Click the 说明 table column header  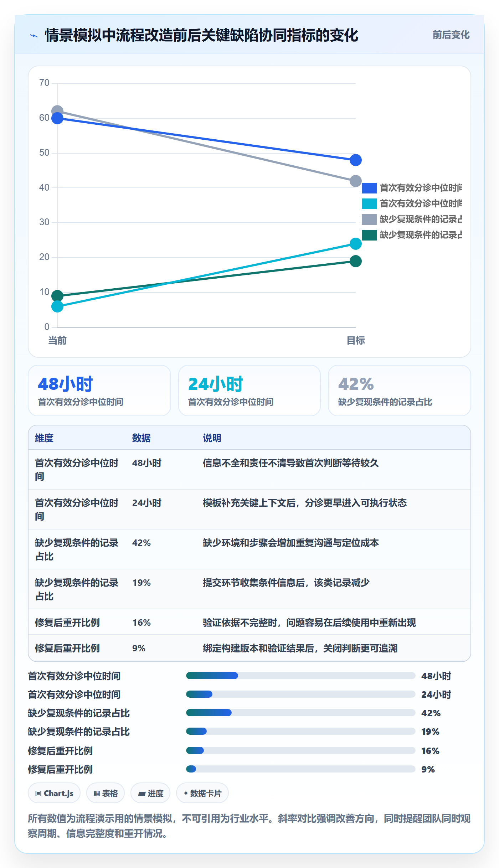coord(212,438)
